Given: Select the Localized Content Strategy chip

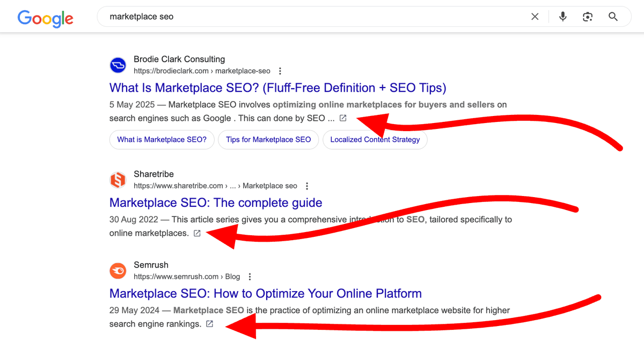Looking at the screenshot, I should [x=375, y=140].
